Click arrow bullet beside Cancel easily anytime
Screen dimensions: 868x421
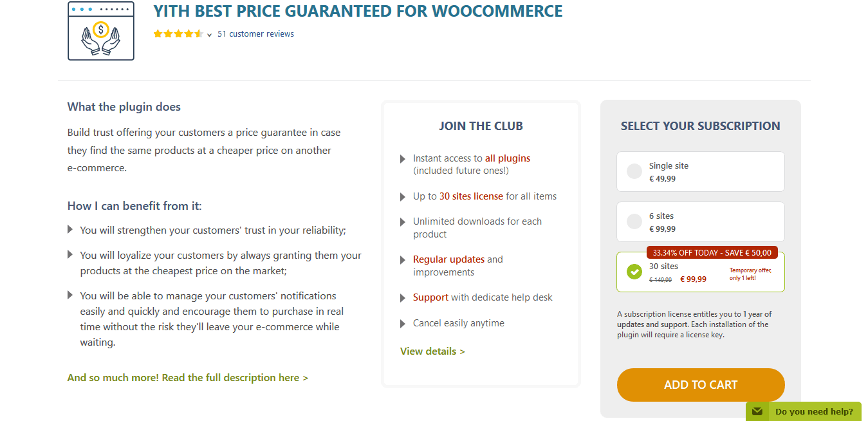click(x=403, y=324)
